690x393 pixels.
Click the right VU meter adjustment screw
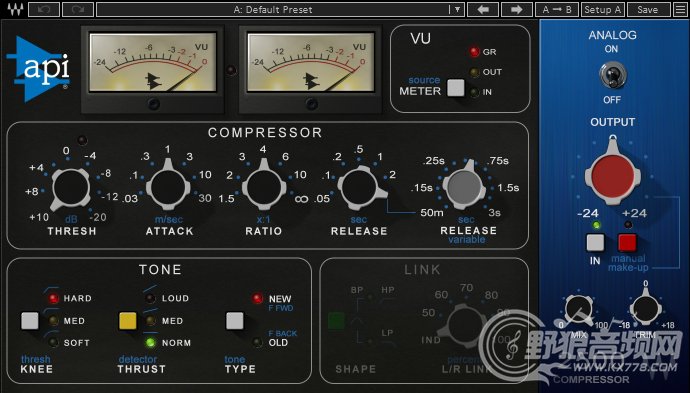pyautogui.click(x=312, y=104)
